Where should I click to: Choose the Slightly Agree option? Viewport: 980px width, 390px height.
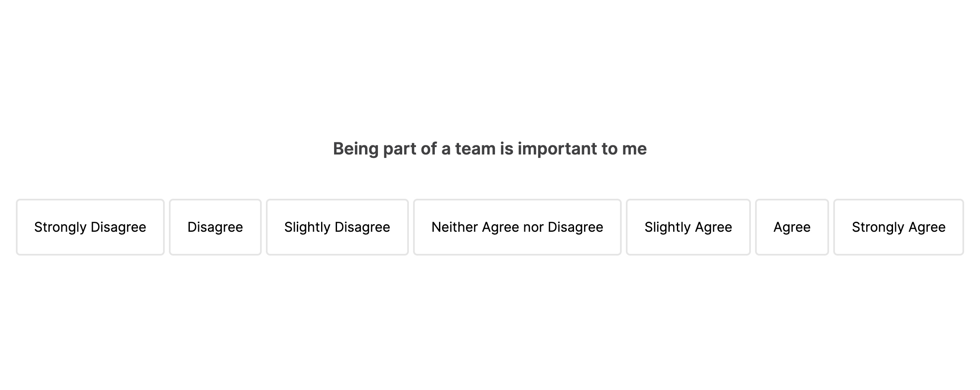[x=688, y=227]
